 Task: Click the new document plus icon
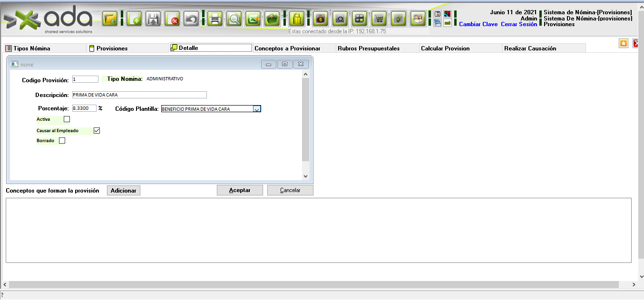pos(134,19)
